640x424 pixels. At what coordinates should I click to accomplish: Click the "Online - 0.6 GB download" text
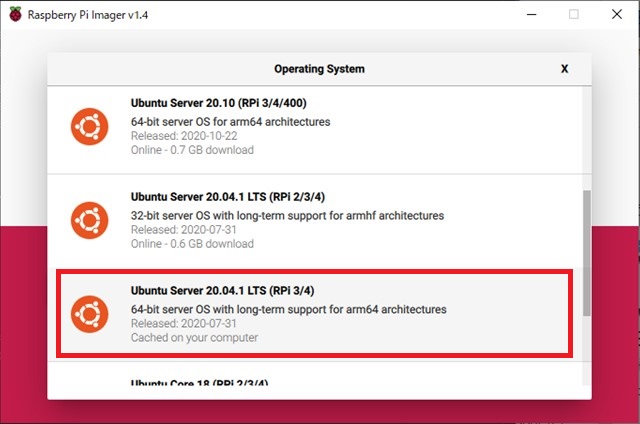pyautogui.click(x=192, y=244)
